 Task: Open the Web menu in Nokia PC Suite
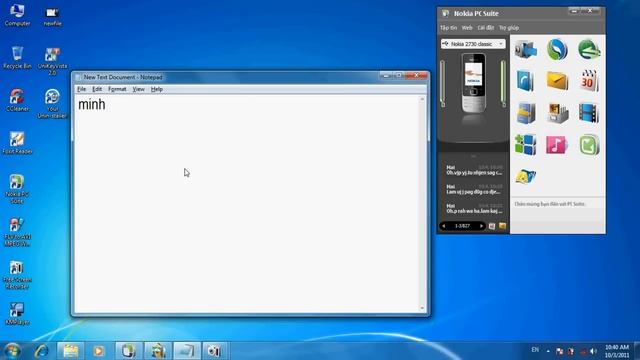click(x=467, y=28)
